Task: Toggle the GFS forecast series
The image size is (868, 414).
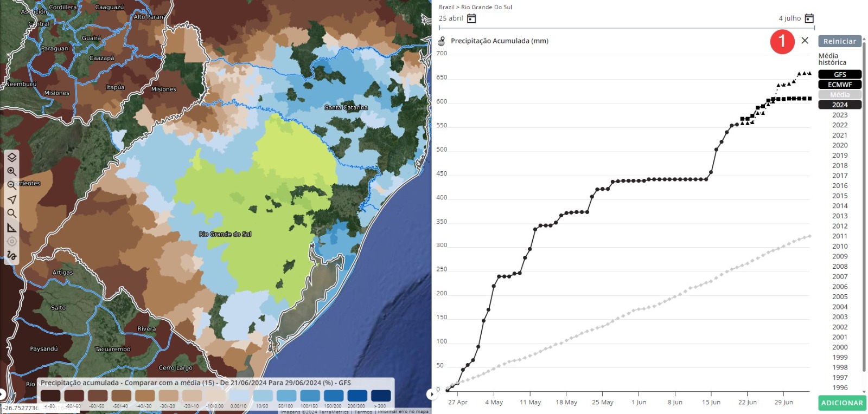Action: point(839,75)
